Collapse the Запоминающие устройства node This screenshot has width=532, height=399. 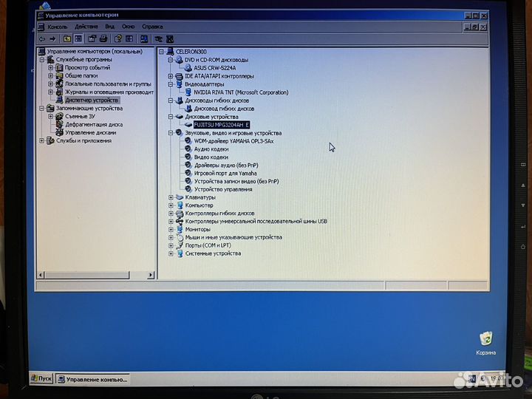[x=41, y=108]
